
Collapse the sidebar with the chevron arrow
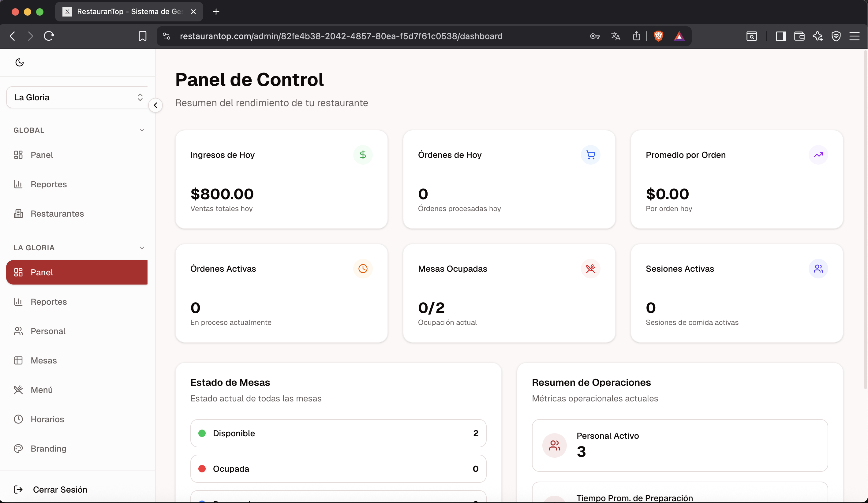coord(156,105)
